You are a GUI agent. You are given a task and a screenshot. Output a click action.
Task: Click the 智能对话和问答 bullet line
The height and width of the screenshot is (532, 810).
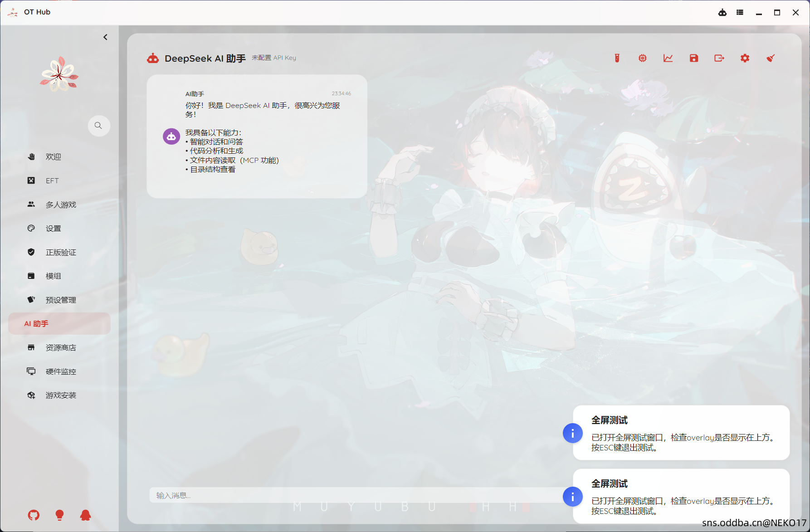pos(214,142)
